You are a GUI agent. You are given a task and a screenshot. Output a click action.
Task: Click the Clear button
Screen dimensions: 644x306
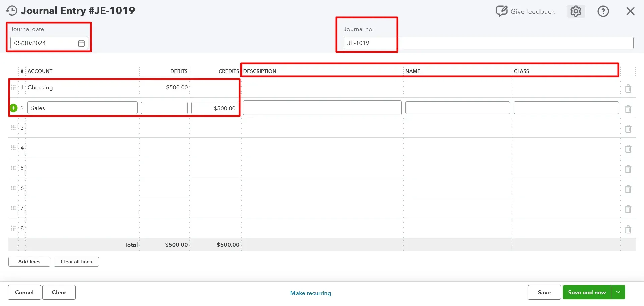pyautogui.click(x=59, y=292)
